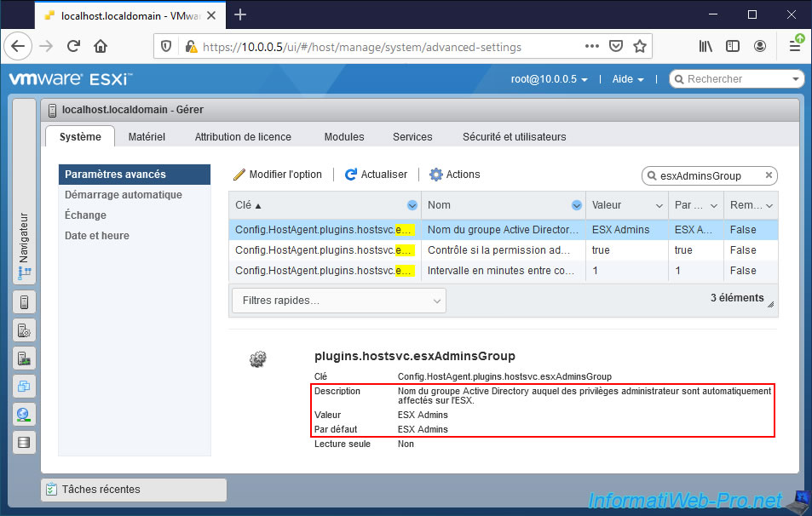The height and width of the screenshot is (516, 812).
Task: Open the tracking protection shield in address bar
Action: (165, 47)
